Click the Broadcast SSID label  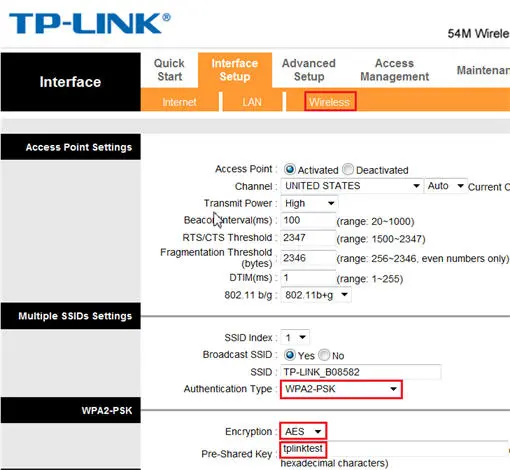coord(237,354)
